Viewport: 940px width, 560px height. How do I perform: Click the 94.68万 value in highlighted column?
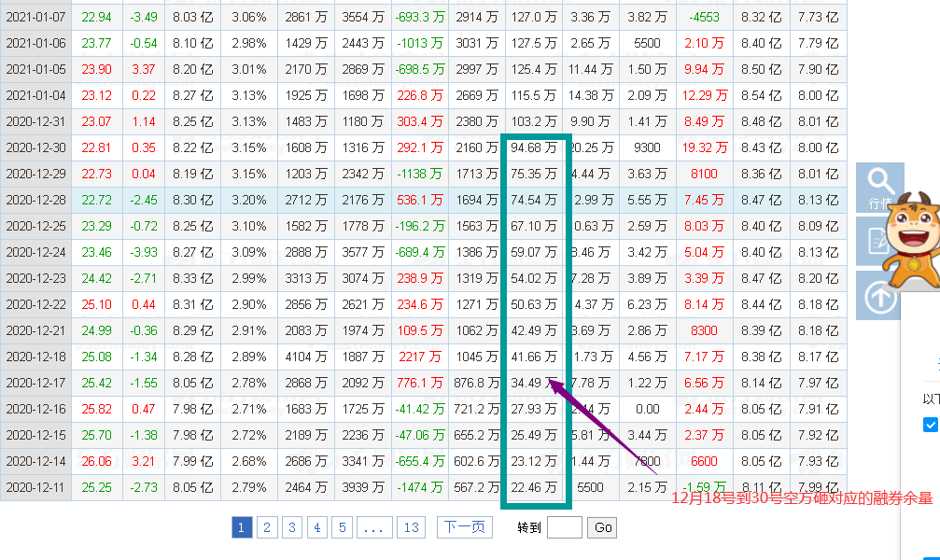534,147
